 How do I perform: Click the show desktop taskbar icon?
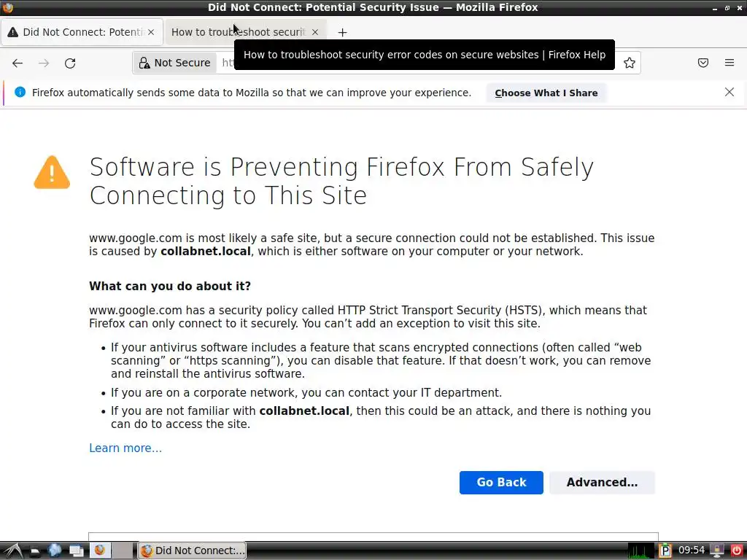[76, 551]
